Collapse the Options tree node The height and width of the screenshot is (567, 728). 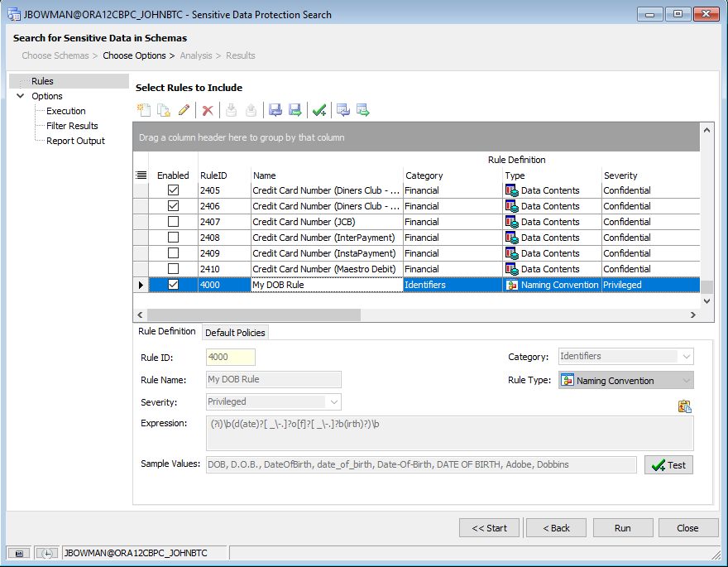[x=21, y=96]
